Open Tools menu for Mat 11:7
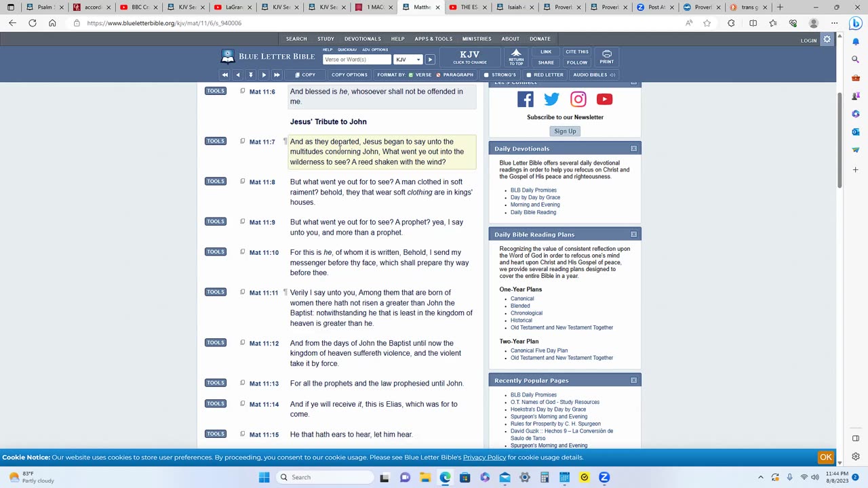The width and height of the screenshot is (868, 488). click(x=216, y=141)
